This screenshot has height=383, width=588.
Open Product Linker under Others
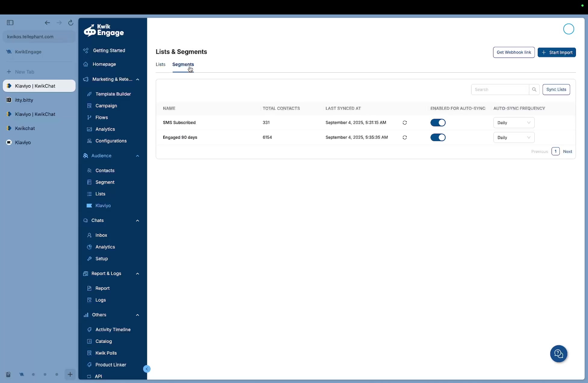111,365
